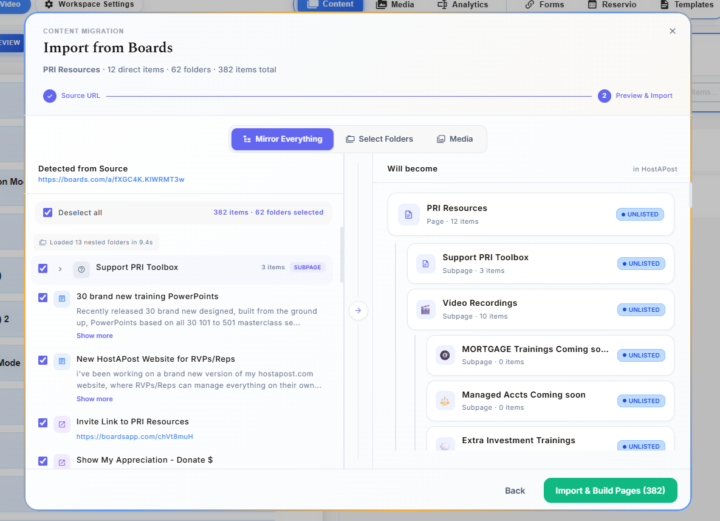Click the 'Preview & Import' step label
Viewport: 720px width, 521px height.
[x=644, y=95]
